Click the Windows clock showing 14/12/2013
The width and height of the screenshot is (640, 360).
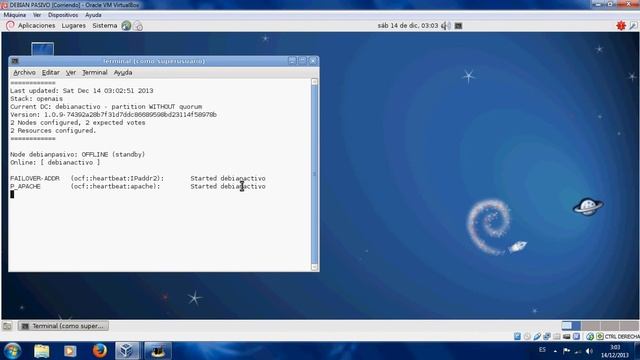615,351
